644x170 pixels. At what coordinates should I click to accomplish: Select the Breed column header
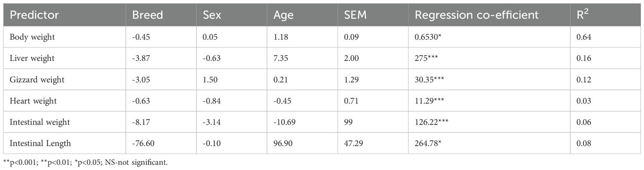pyautogui.click(x=147, y=15)
